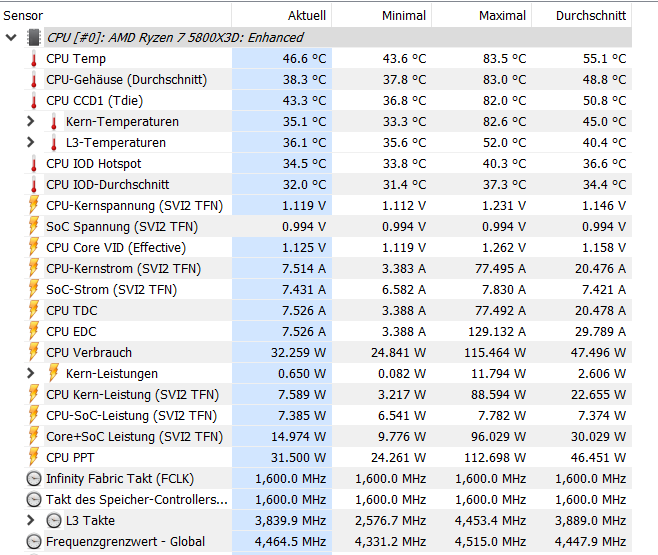Select the CPU IOD Hotspot row label

point(94,164)
